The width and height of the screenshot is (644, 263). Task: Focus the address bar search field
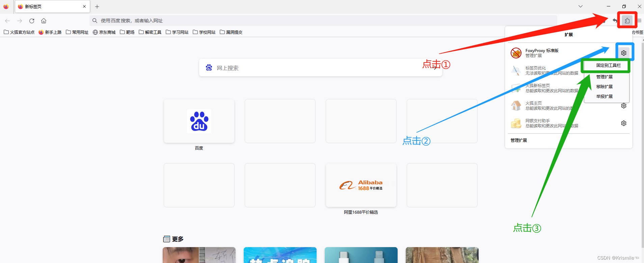pos(323,21)
